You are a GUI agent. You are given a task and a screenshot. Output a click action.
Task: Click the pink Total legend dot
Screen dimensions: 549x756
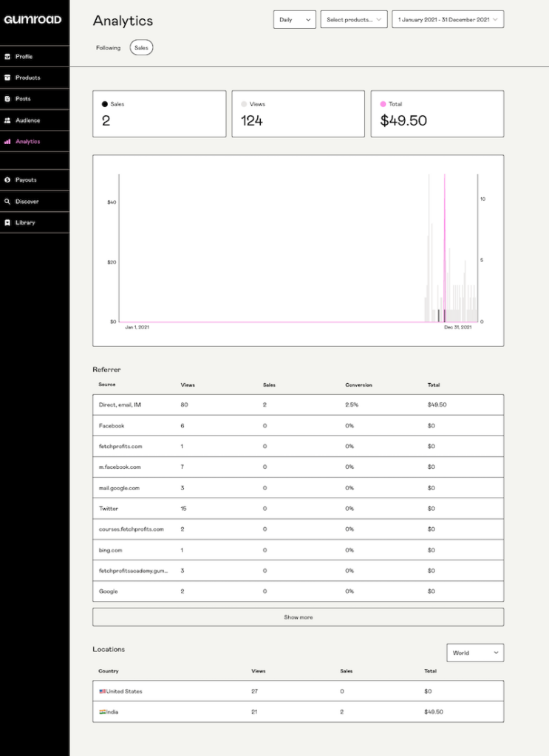383,104
